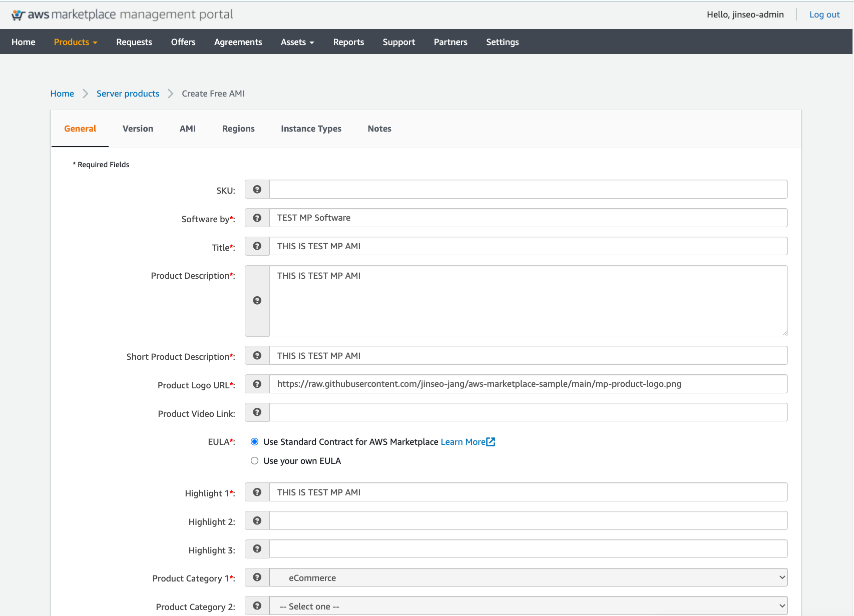Open the EULA Learn More link
This screenshot has height=616, width=854.
pyautogui.click(x=463, y=442)
